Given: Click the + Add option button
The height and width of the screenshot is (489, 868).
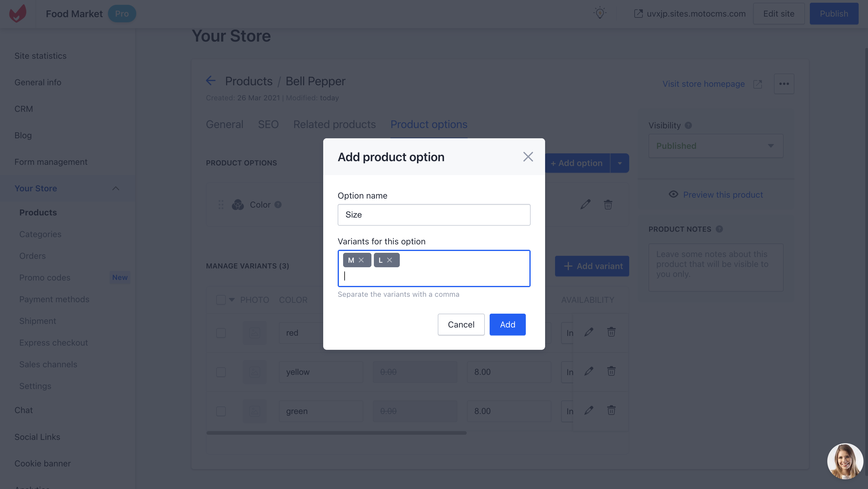Looking at the screenshot, I should tap(577, 163).
